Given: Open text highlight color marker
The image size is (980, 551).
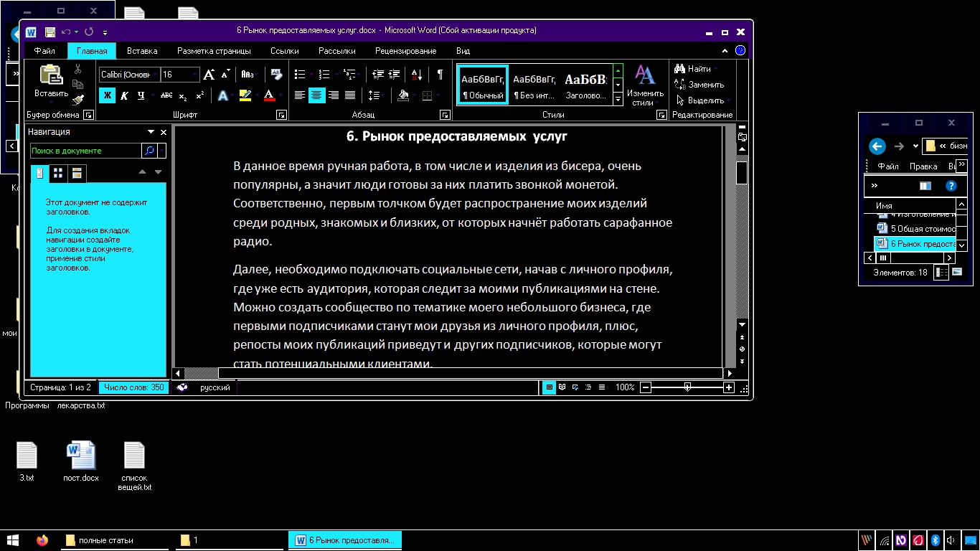Looking at the screenshot, I should click(245, 95).
